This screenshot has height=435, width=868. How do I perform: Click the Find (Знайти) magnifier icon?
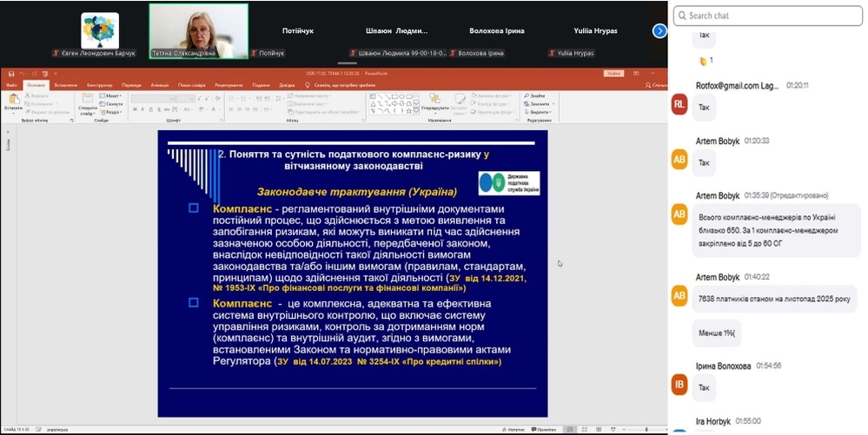531,96
